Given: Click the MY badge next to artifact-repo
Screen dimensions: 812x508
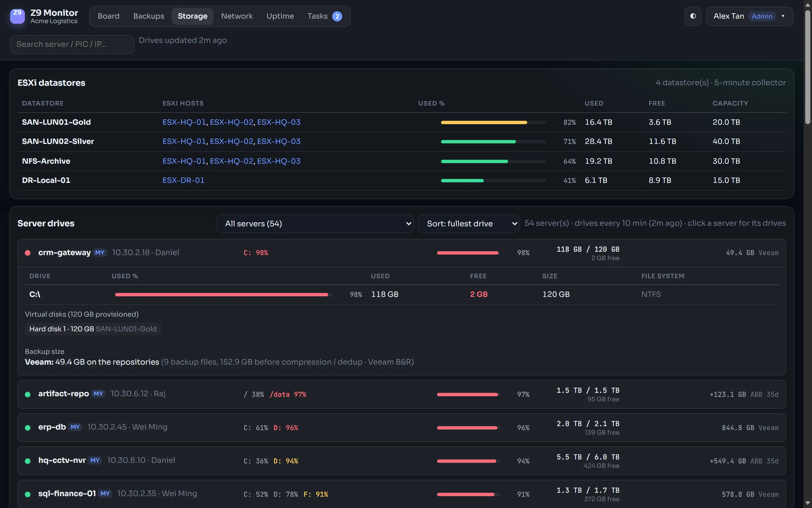Looking at the screenshot, I should click(x=98, y=394).
